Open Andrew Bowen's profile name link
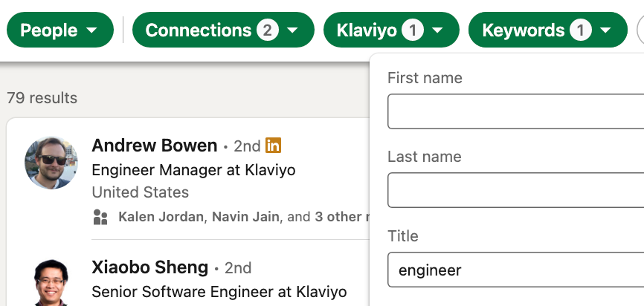 [155, 146]
